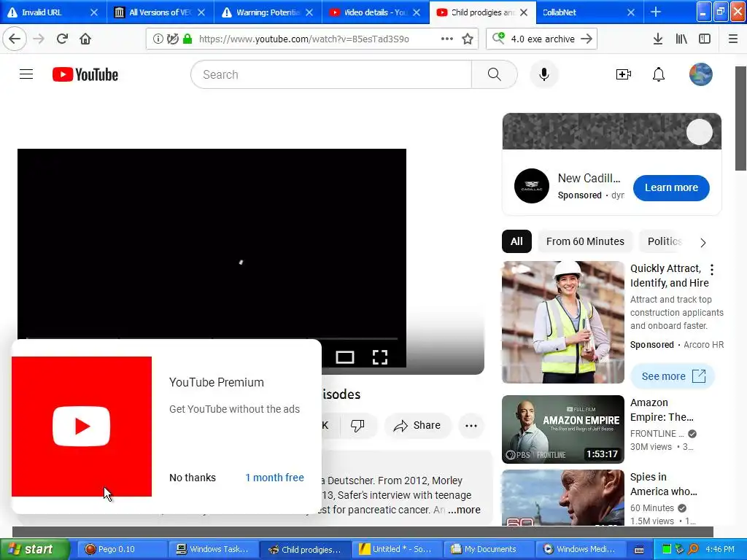
Task: Open the Untitled taskbar button
Action: point(396,549)
